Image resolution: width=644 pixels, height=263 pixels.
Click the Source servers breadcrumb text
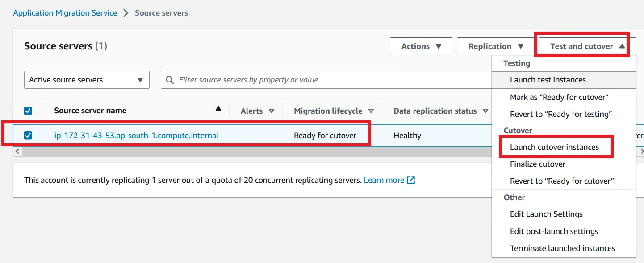(161, 13)
